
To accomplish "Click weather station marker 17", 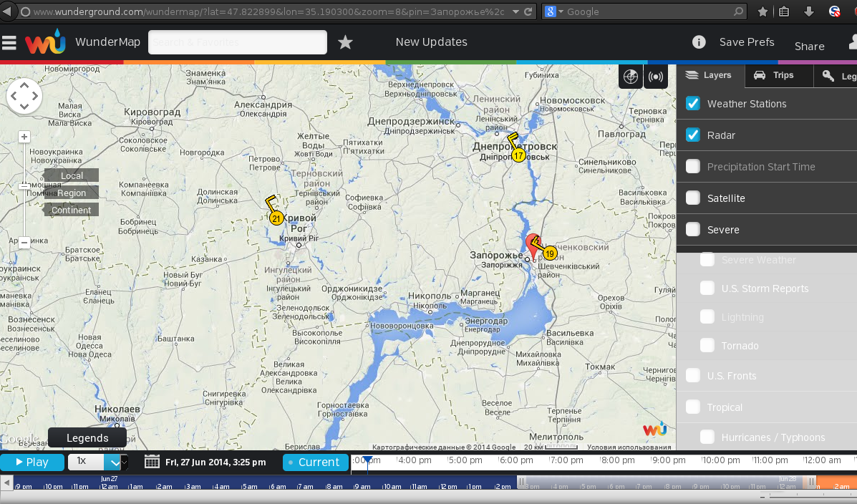I will tap(518, 155).
